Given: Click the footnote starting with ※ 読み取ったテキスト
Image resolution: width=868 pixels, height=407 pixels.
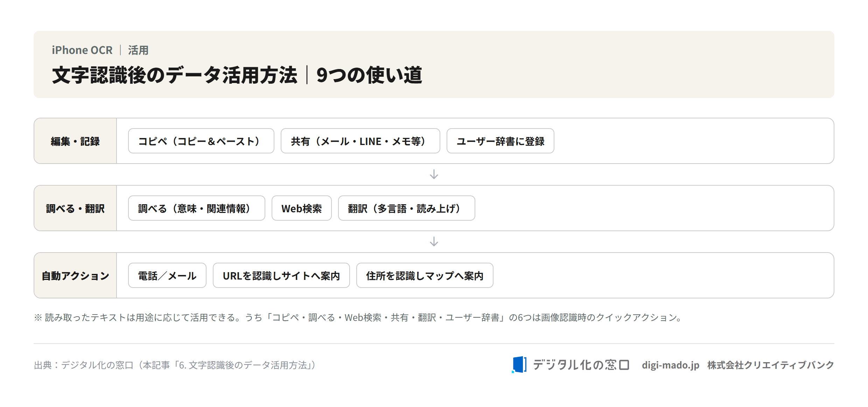Looking at the screenshot, I should tap(358, 317).
